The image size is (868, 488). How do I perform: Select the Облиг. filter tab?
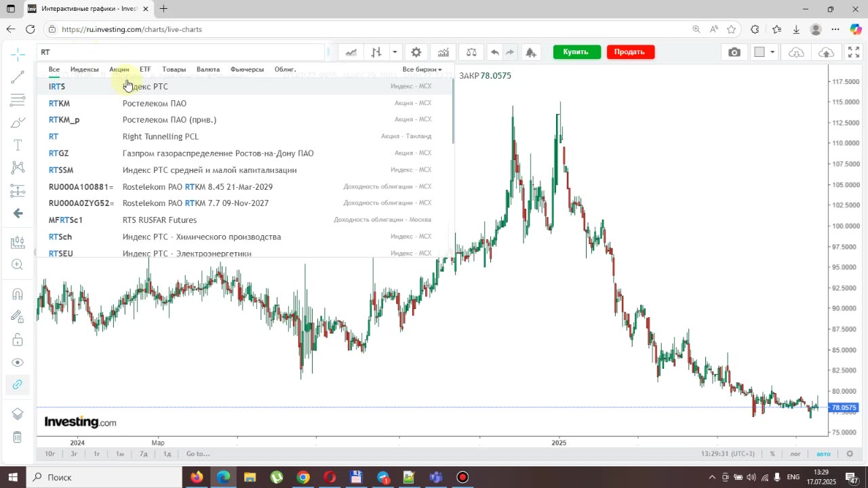click(x=285, y=69)
